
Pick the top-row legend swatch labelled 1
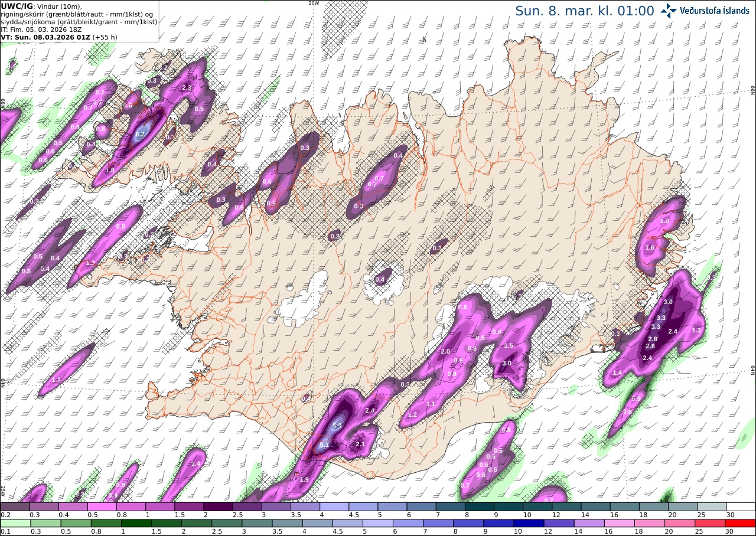160,506
